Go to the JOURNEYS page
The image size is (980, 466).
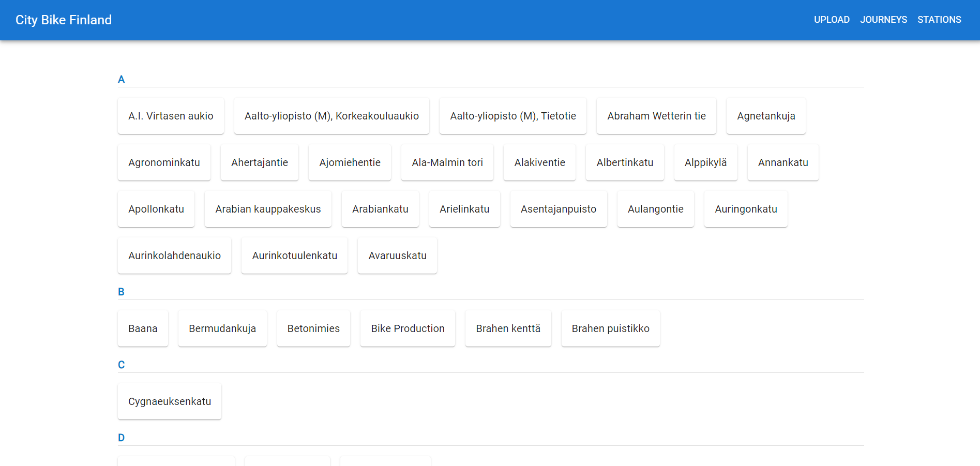[883, 20]
